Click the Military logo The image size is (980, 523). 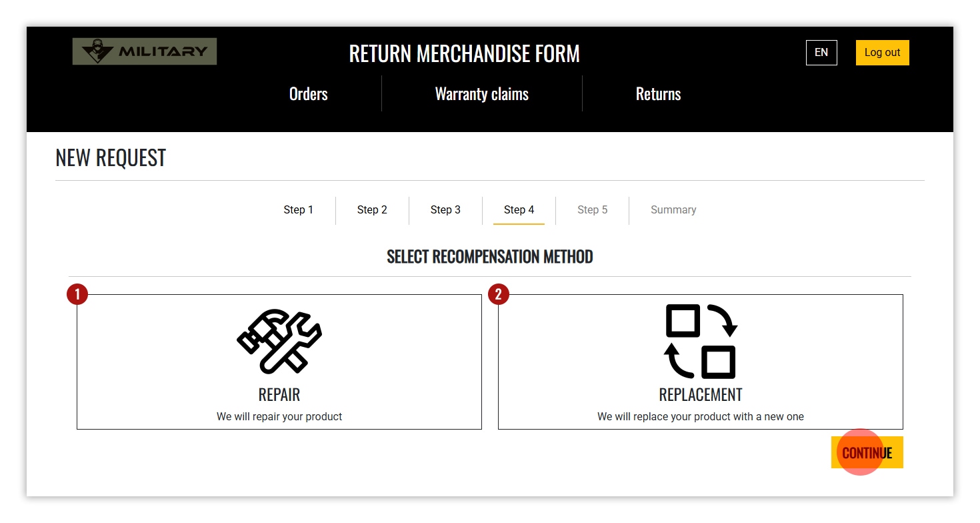click(145, 51)
